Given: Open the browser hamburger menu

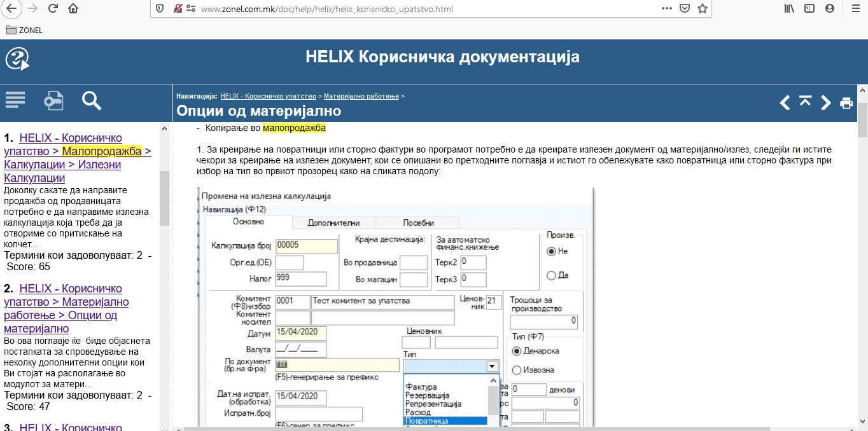Looking at the screenshot, I should (856, 9).
